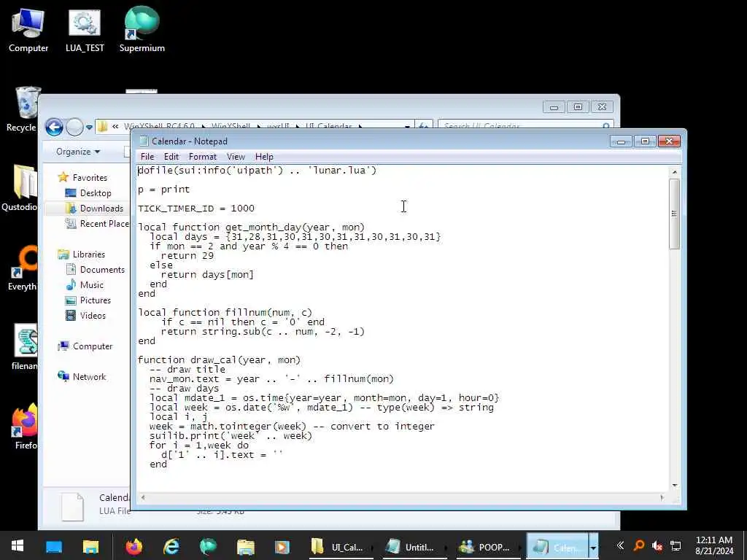Open the Organize dropdown in Explorer
The image size is (747, 560).
click(x=78, y=152)
